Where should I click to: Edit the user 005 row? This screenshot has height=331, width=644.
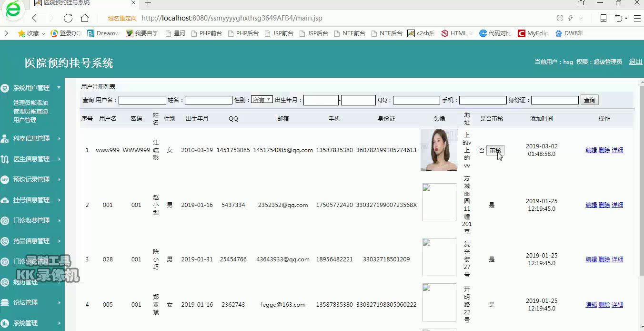coord(591,305)
